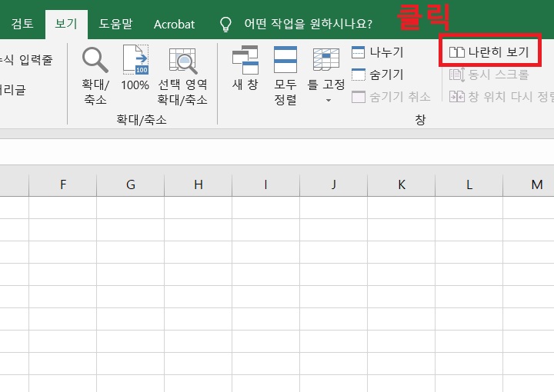554x392 pixels.
Task: Open the 도움말 ribbon tab
Action: (x=115, y=24)
